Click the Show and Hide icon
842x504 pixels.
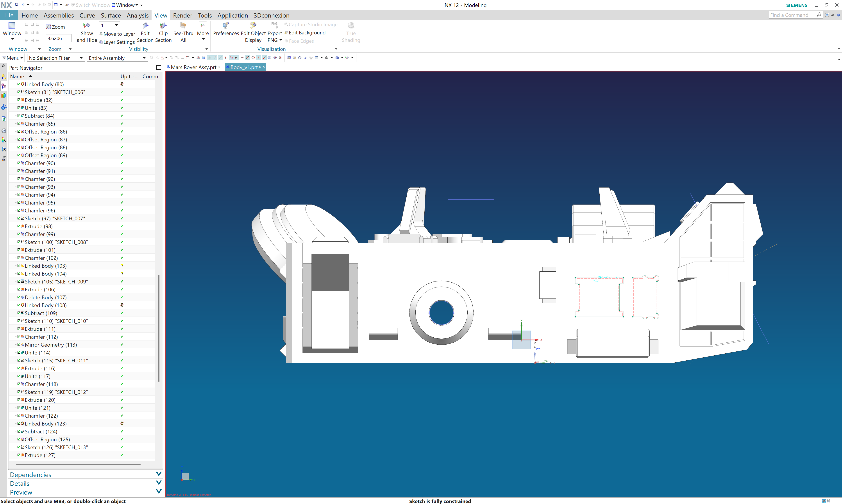point(87,26)
